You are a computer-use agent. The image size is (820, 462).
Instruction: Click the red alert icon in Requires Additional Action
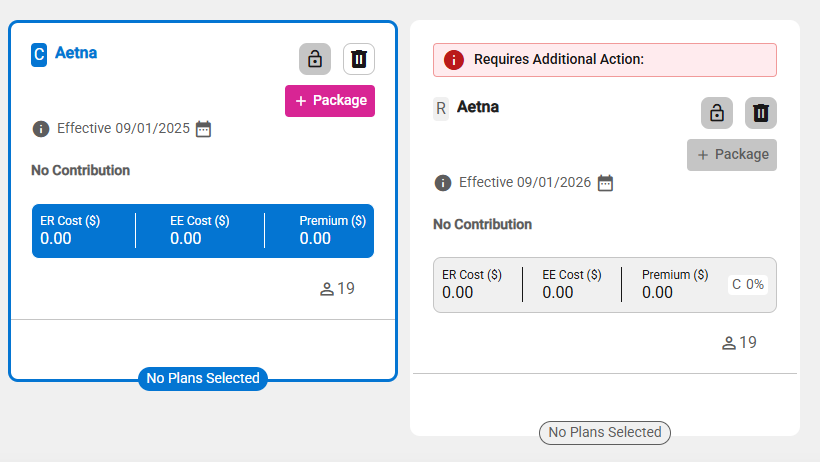[454, 60]
